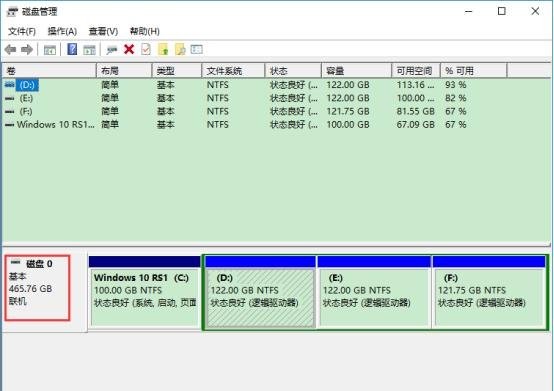Click the 67.09 GB free space cell
Screen dimensions: 554x391
click(x=416, y=125)
